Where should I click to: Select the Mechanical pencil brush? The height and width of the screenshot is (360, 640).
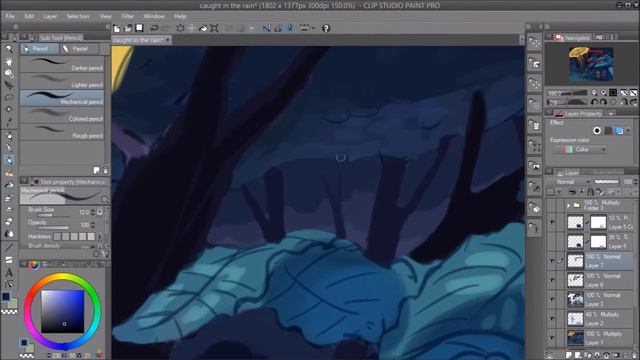click(x=62, y=98)
